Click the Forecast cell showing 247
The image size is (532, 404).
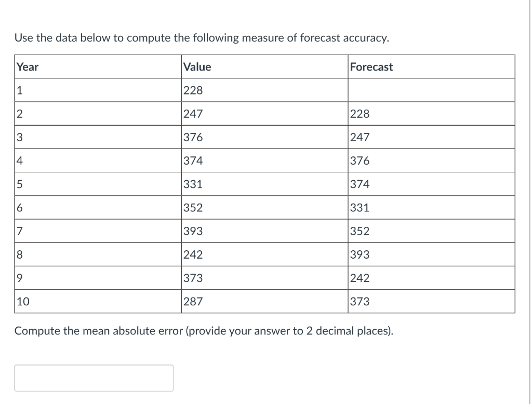click(359, 137)
